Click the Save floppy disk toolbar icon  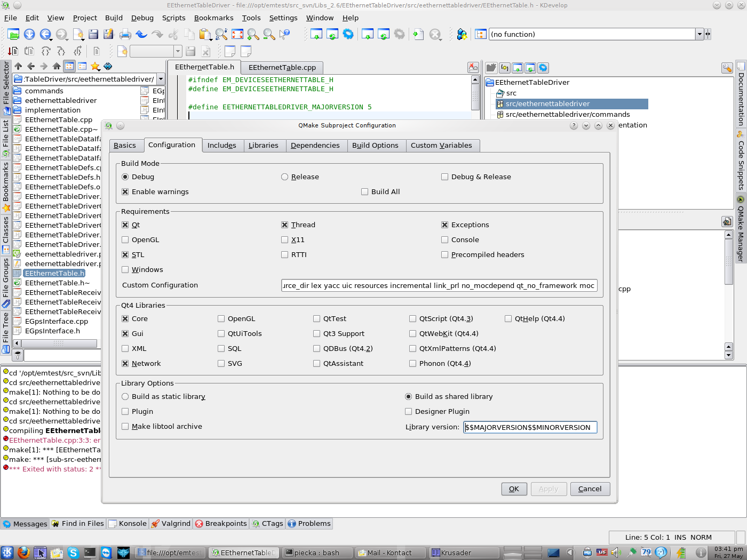coord(93,35)
